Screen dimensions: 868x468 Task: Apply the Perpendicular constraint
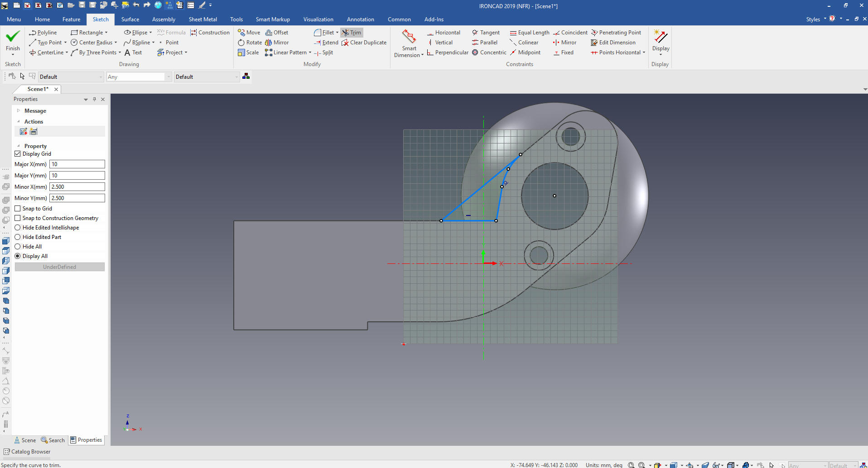[x=448, y=53]
